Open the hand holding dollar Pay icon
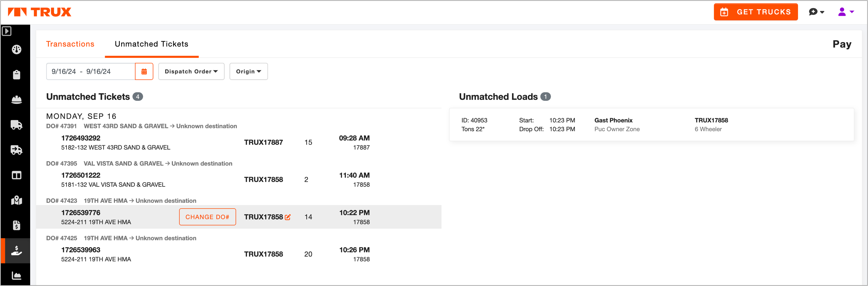868x286 pixels. coord(16,251)
